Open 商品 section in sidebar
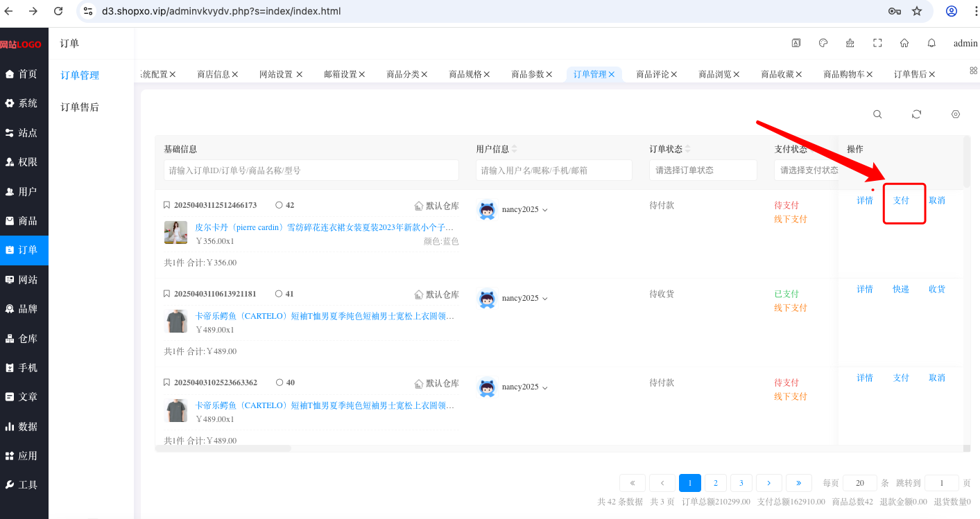Viewport: 980px width, 519px height. tap(24, 221)
